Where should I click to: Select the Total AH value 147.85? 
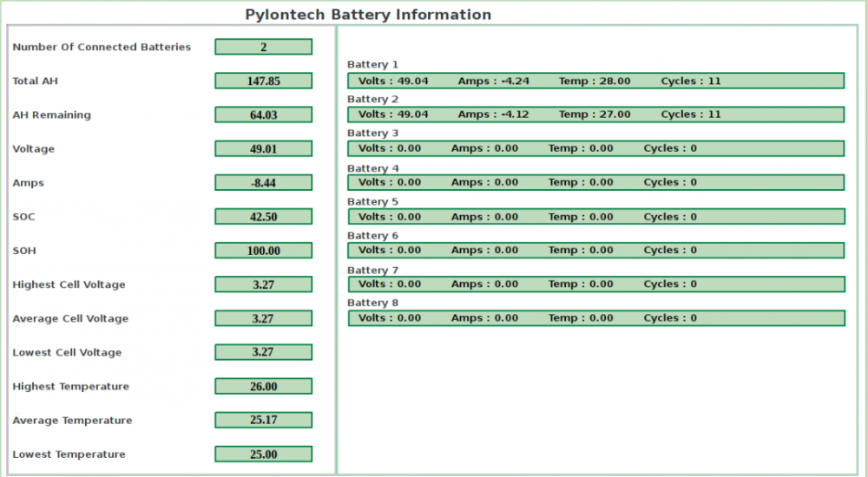(x=264, y=81)
